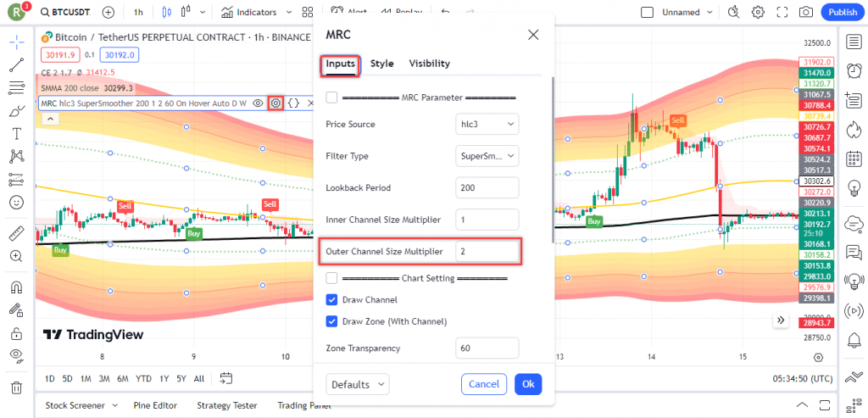Select the crosshair cursor tool

[x=17, y=42]
